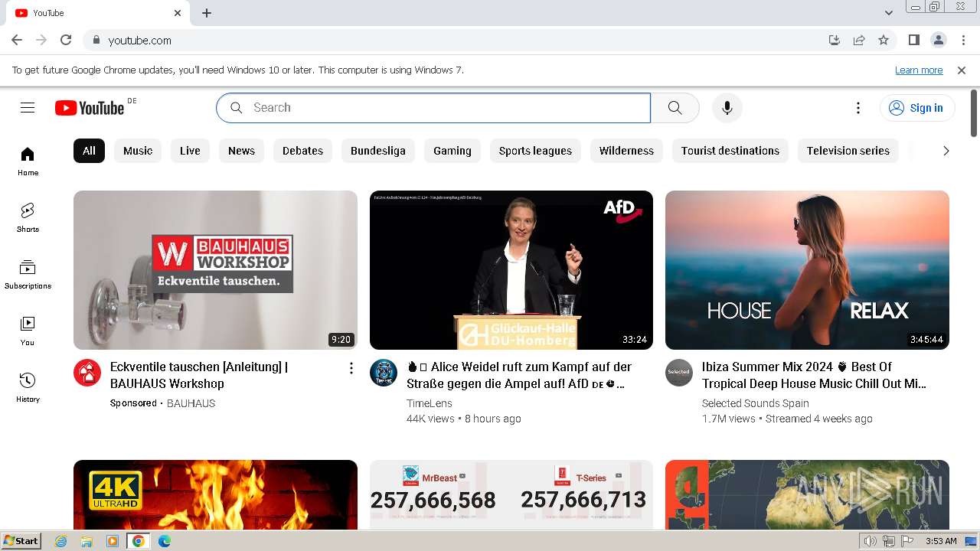Image resolution: width=980 pixels, height=551 pixels.
Task: Click the page vertical scrollbar thumb
Action: pyautogui.click(x=974, y=112)
